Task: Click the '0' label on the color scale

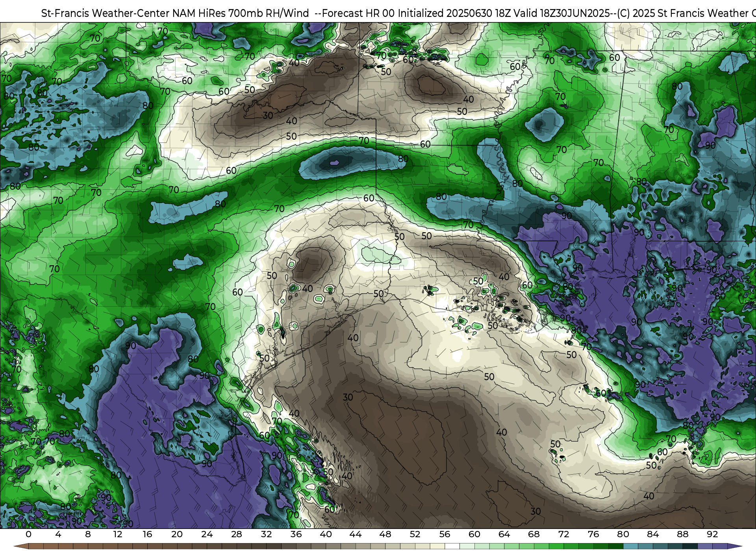Action: tap(28, 534)
